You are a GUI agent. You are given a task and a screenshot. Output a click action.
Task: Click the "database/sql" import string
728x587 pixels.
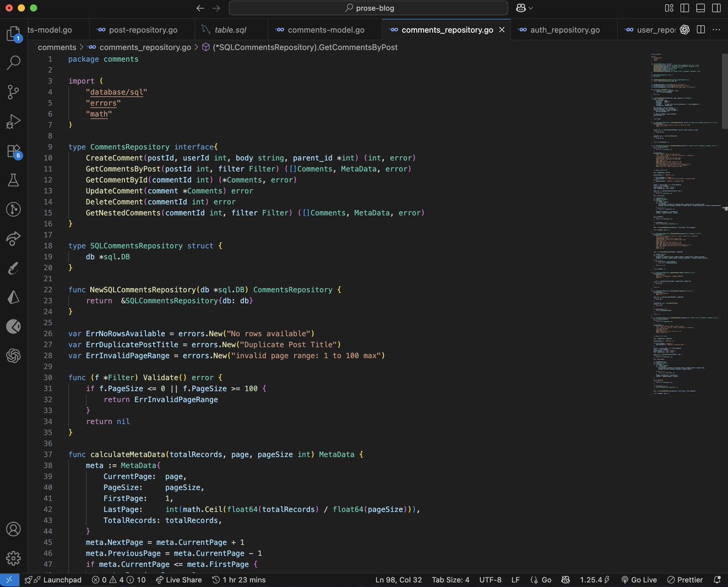pyautogui.click(x=117, y=92)
